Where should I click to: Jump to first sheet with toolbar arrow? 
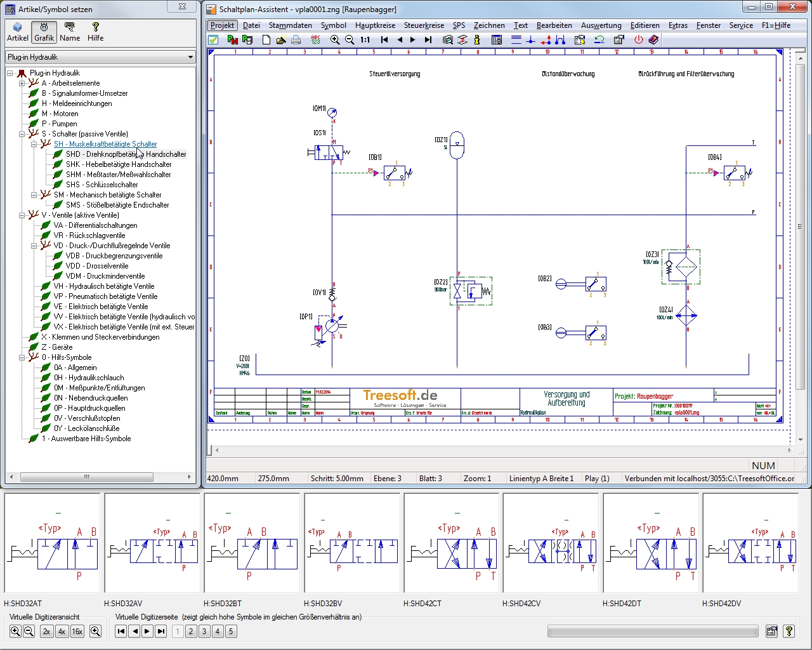(x=384, y=40)
